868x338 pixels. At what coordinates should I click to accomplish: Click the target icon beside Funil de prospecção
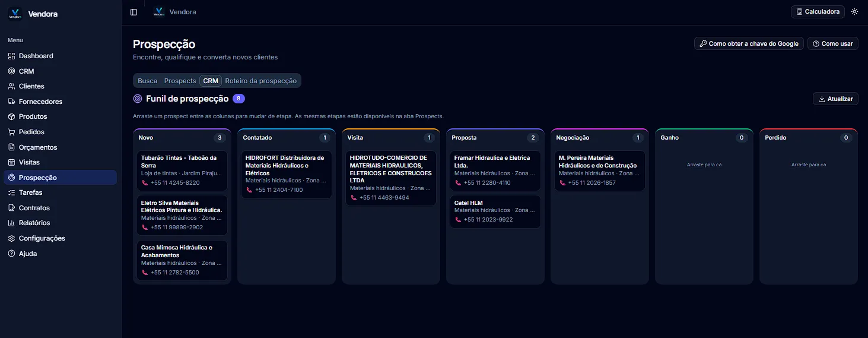coord(138,99)
